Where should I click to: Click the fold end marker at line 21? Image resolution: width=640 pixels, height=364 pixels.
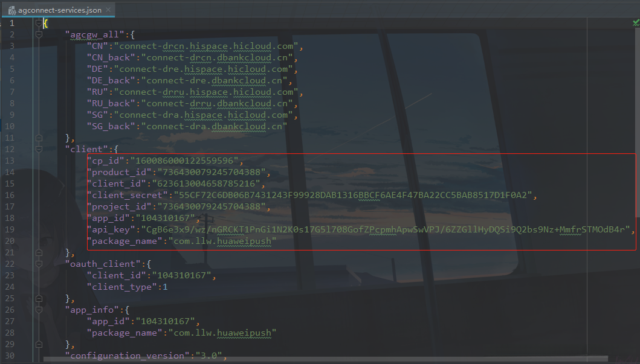click(x=39, y=252)
